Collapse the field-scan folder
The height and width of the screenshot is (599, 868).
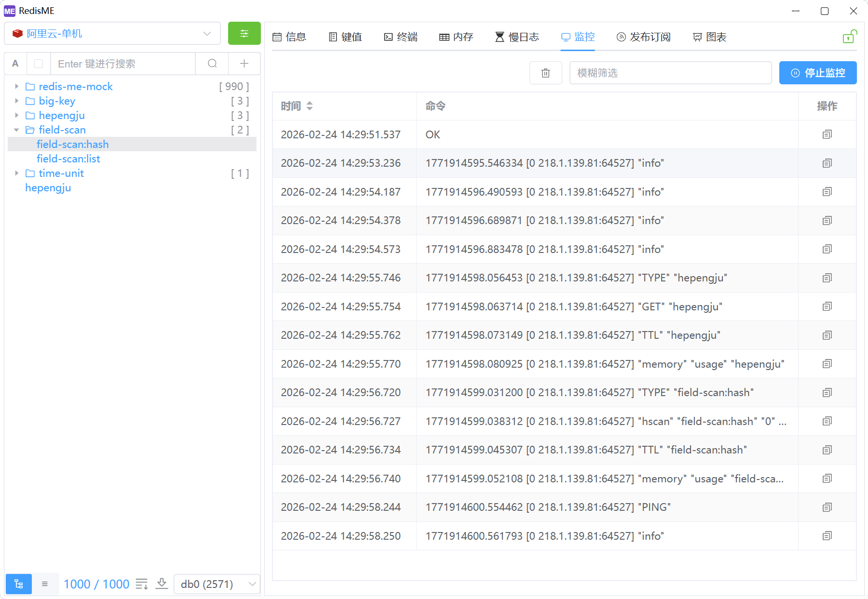[17, 130]
